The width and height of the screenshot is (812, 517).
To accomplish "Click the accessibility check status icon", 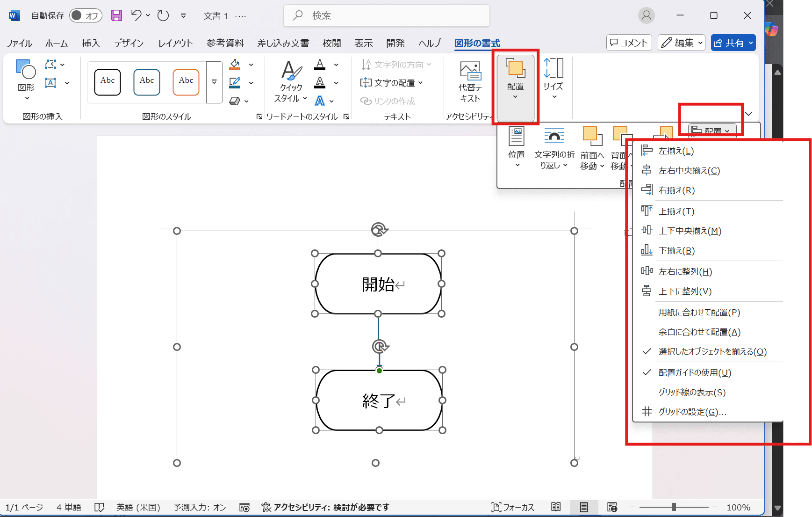I will tap(266, 507).
